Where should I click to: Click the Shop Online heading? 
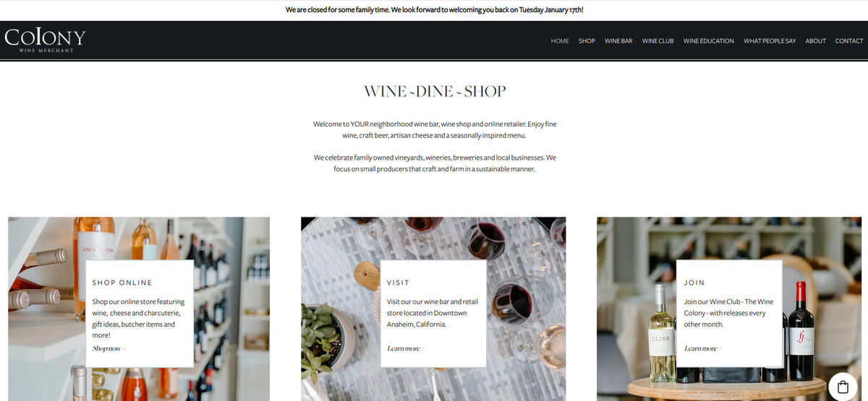122,283
